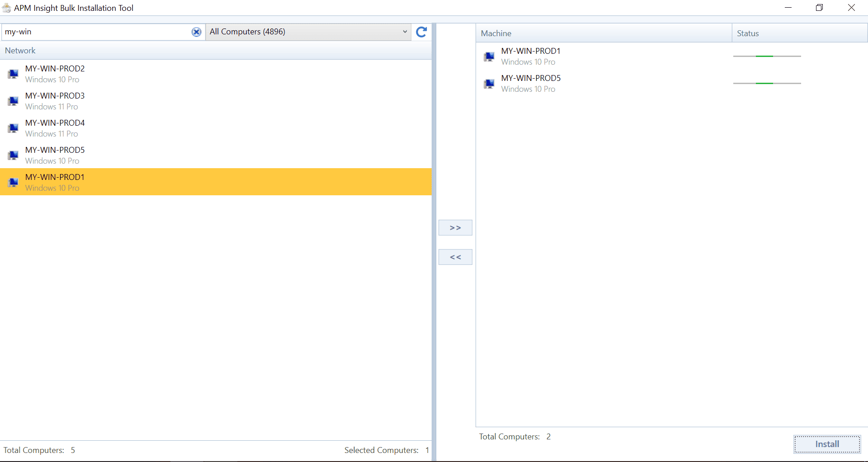Start installation with the Install button
Screen dimensions: 868x462
(827, 444)
